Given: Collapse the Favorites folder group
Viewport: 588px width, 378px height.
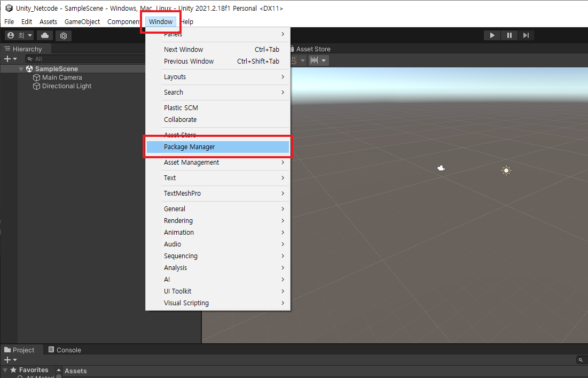Looking at the screenshot, I should (x=5, y=370).
